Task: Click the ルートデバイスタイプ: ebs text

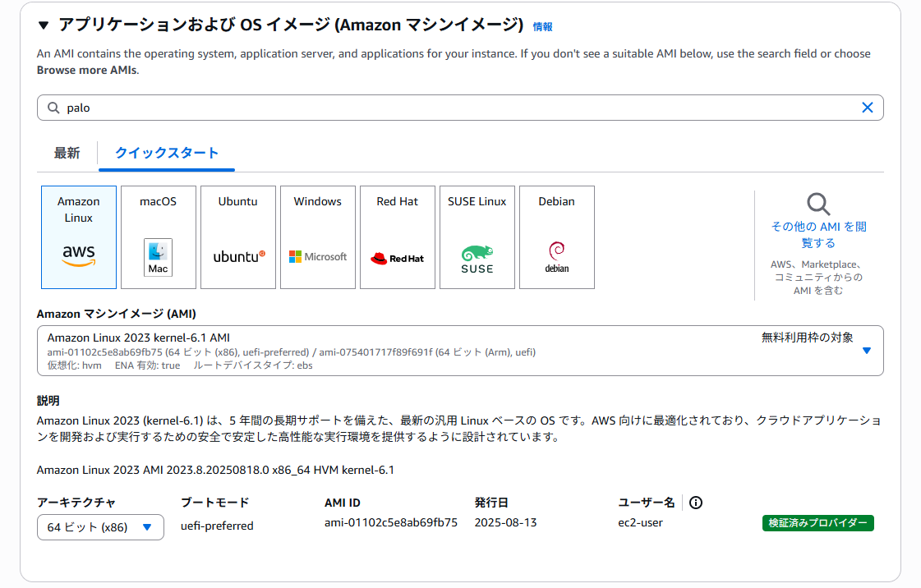Action: [253, 365]
